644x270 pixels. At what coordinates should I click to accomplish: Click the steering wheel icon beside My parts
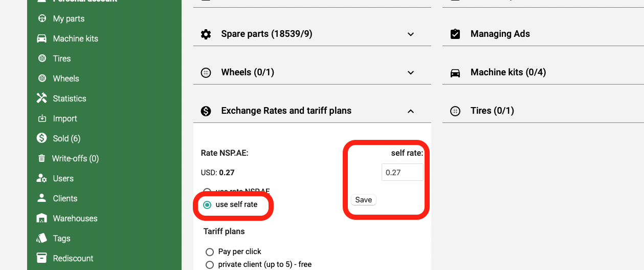42,18
